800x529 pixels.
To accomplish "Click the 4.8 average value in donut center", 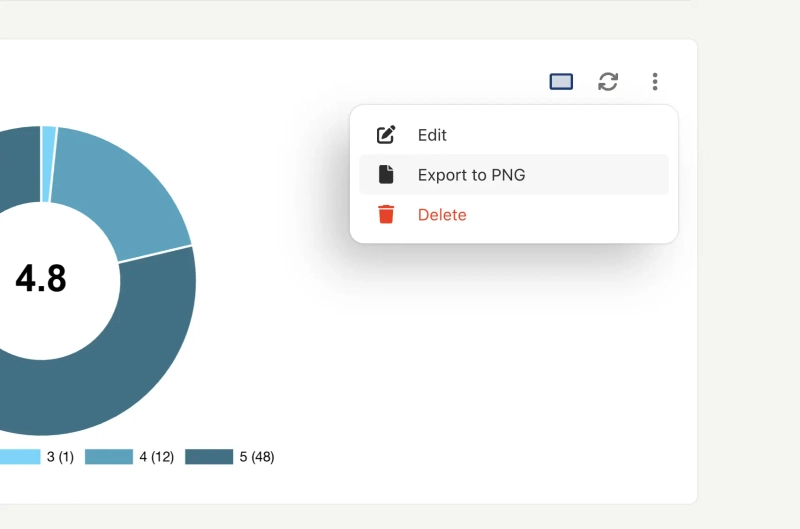I will pyautogui.click(x=41, y=279).
